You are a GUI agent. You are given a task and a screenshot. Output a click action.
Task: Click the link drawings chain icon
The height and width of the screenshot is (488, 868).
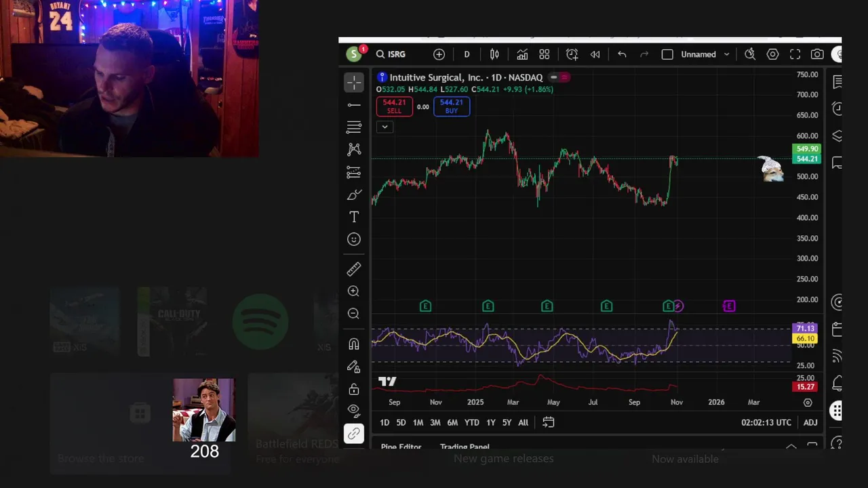coord(353,433)
